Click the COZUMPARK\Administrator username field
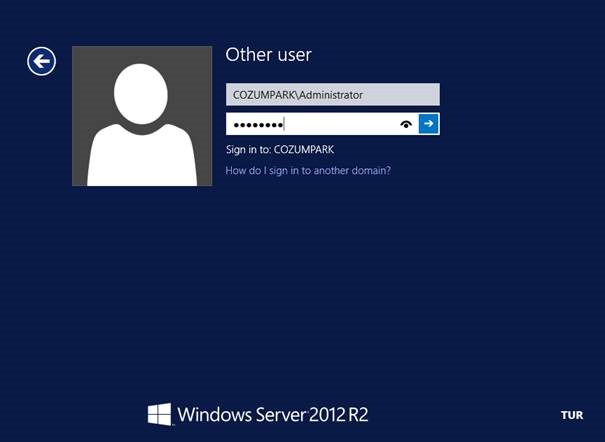Viewport: 605px width, 442px height. click(x=333, y=94)
